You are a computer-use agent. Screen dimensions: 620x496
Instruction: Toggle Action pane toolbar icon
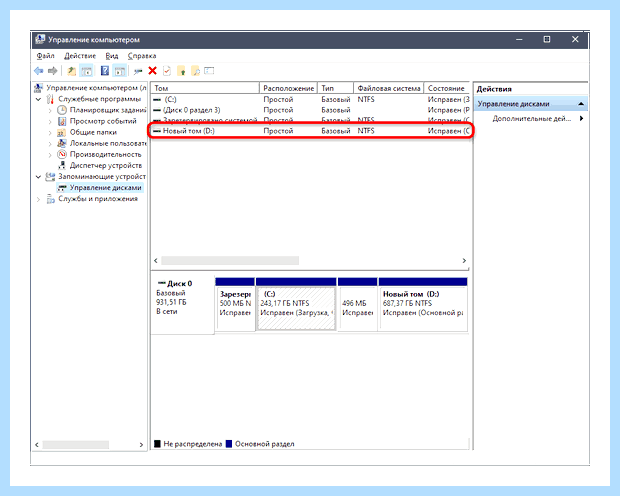click(119, 71)
